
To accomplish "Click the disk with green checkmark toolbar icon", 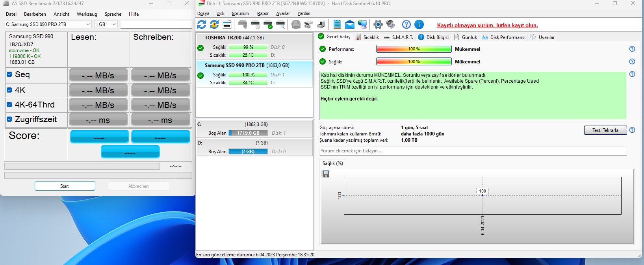I will coord(268,24).
